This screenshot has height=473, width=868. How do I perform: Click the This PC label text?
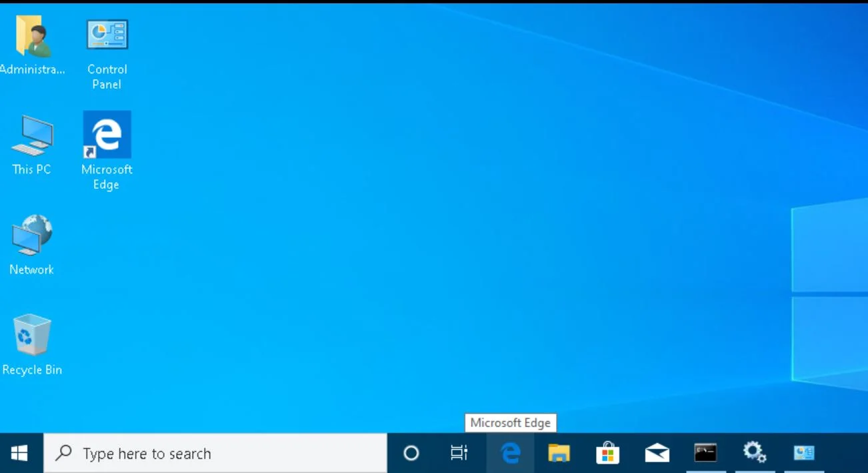click(31, 169)
